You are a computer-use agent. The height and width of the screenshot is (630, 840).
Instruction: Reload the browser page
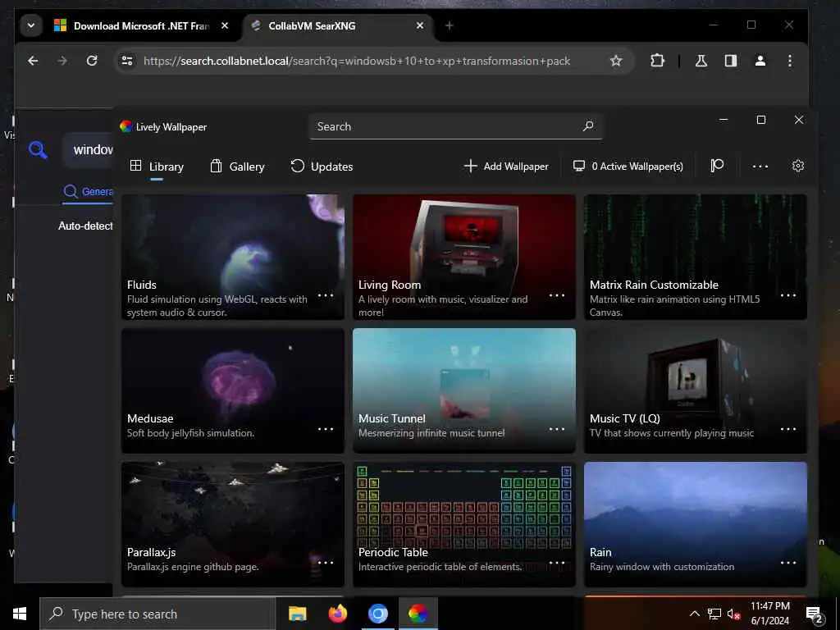point(92,61)
